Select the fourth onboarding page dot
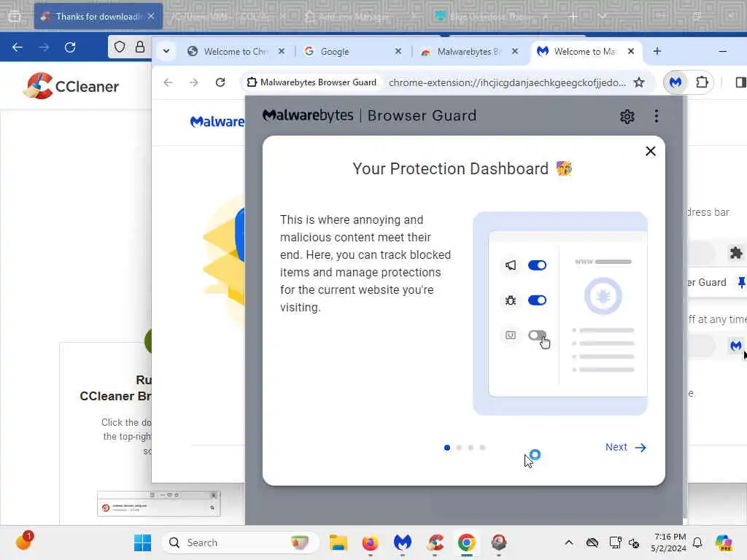The image size is (747, 560). 483,448
